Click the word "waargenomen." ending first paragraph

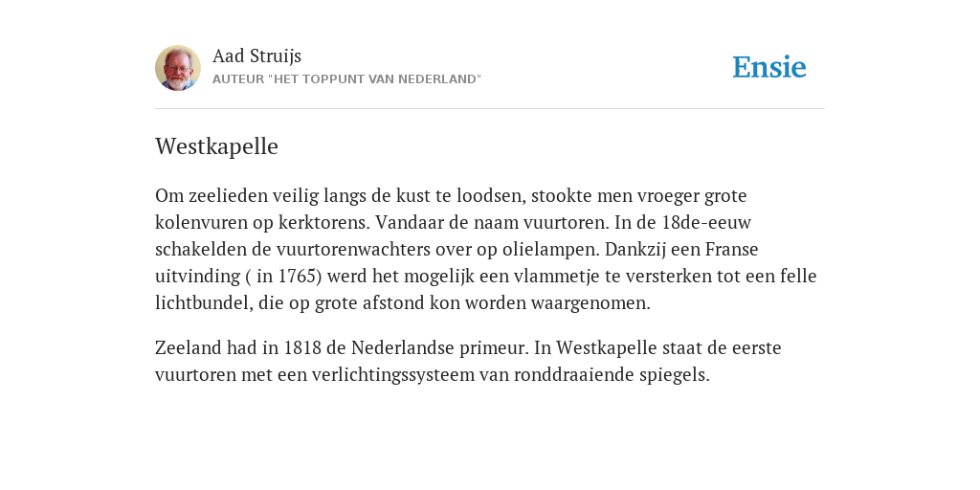pos(590,303)
